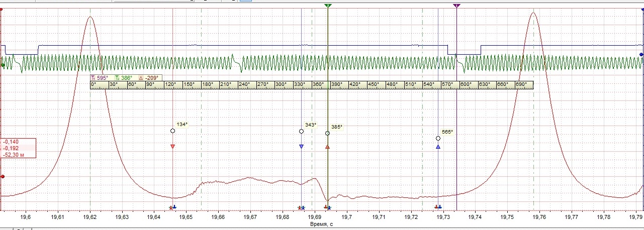
Task: Click the circle marker labeled 343°
Action: [301, 131]
